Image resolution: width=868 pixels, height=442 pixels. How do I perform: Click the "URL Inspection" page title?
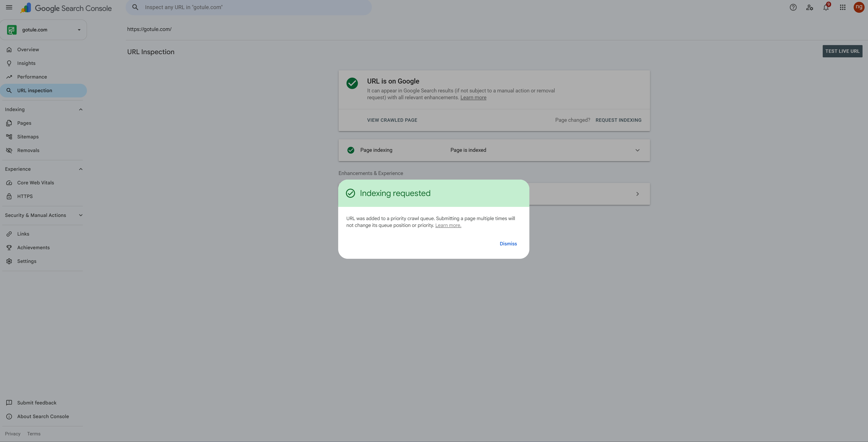pyautogui.click(x=151, y=52)
